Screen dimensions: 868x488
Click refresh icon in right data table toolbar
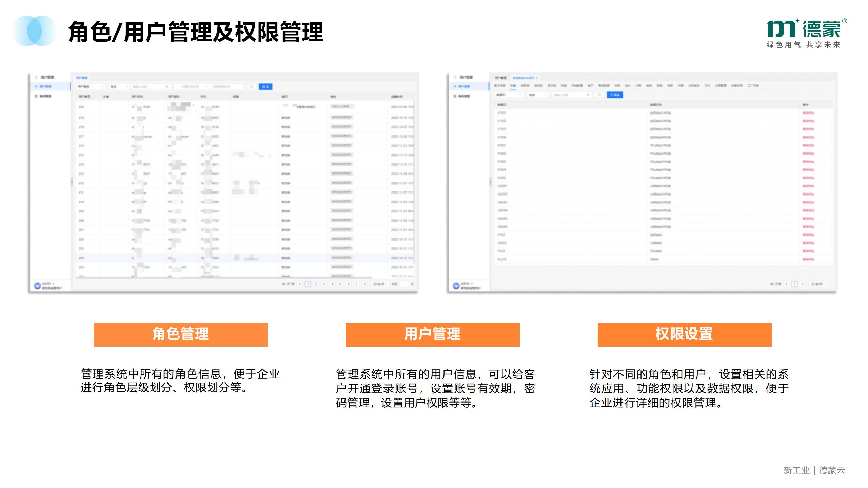599,95
